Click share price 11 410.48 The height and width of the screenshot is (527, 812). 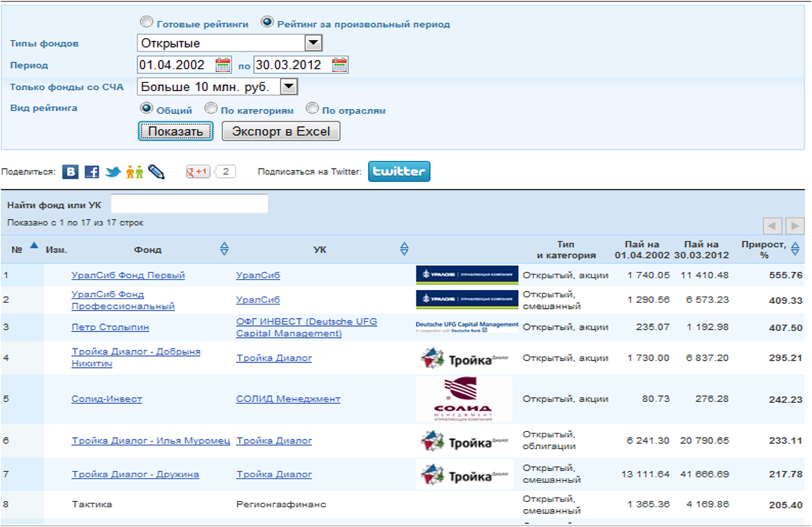coord(705,275)
